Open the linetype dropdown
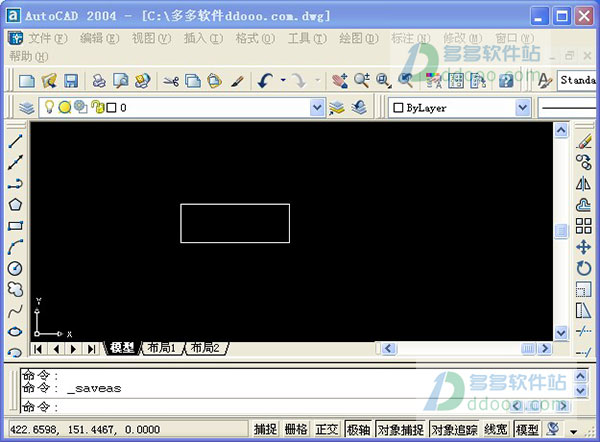Viewport: 600px width, 442px height. click(x=568, y=108)
